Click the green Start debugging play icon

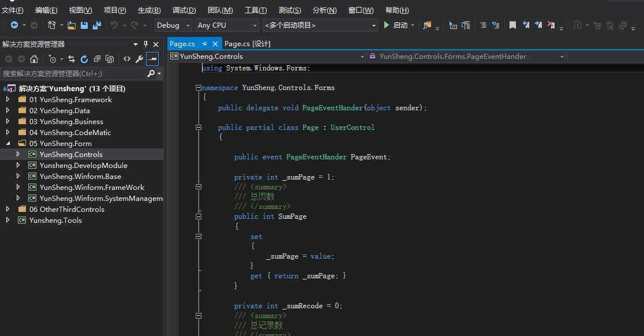(386, 25)
